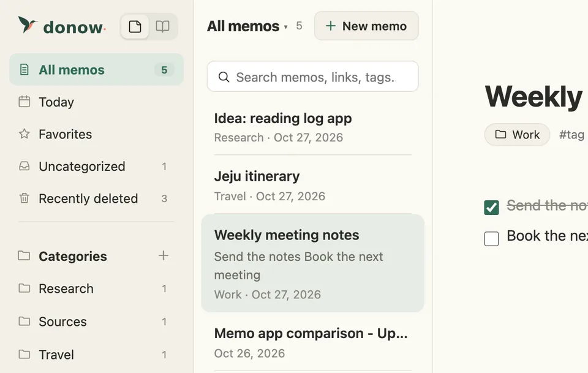Image resolution: width=588 pixels, height=373 pixels.
Task: Click the search magnifier icon
Action: pyautogui.click(x=224, y=77)
